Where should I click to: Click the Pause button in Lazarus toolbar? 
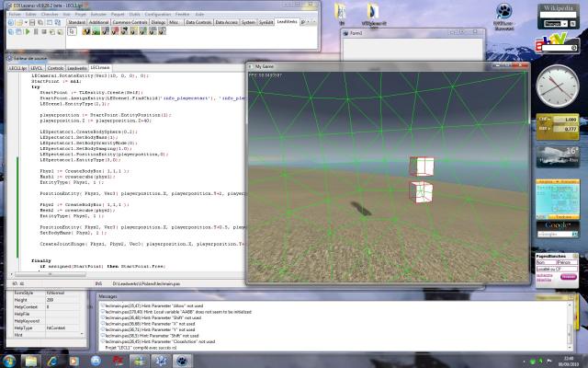[36, 32]
